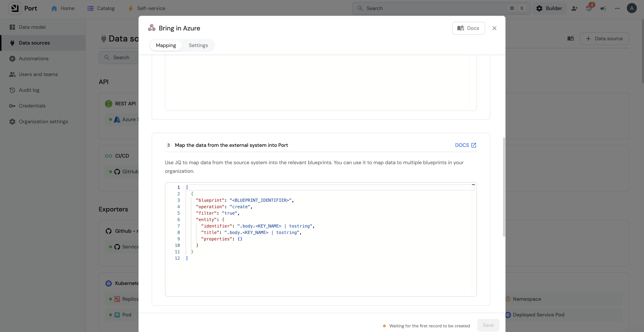The width and height of the screenshot is (644, 332).
Task: Click the GitHub icon under CI/CD
Action: [117, 172]
